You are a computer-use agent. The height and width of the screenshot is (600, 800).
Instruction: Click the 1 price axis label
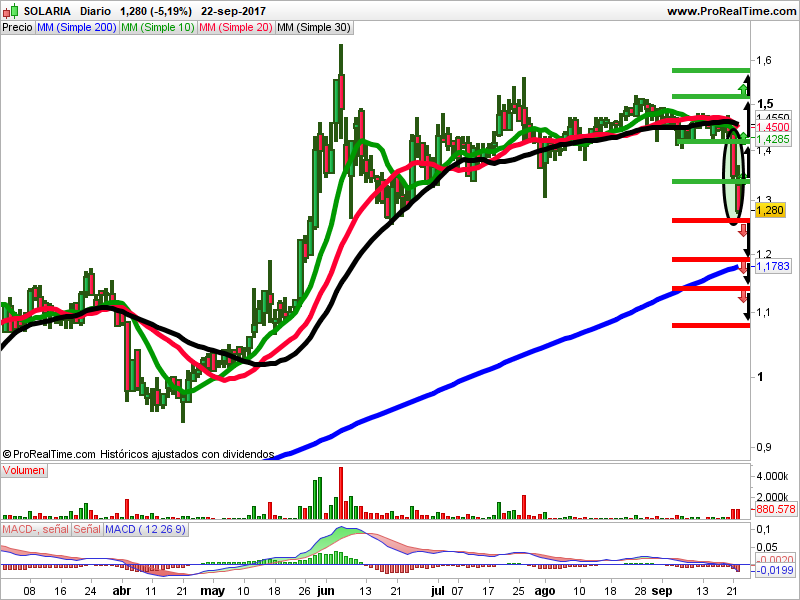760,377
